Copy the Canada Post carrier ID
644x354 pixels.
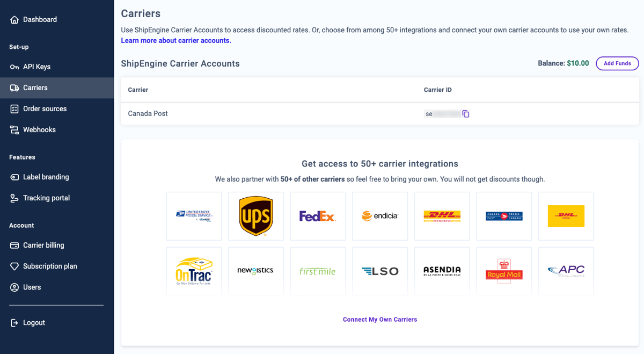[466, 114]
